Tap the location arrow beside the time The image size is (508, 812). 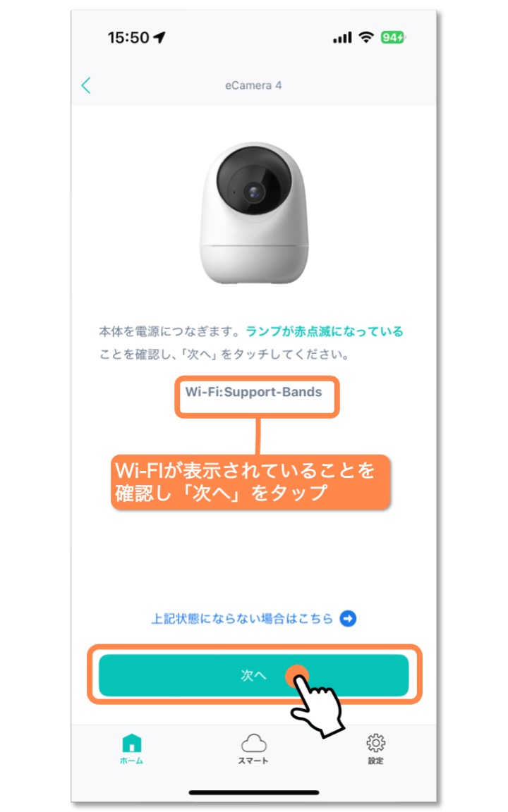point(159,37)
